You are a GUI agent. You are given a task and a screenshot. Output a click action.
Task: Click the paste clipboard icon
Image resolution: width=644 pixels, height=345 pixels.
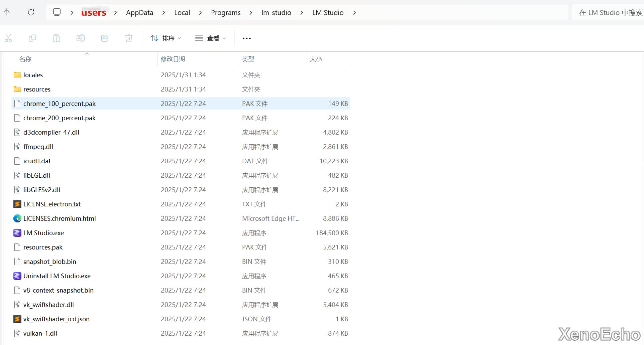57,38
